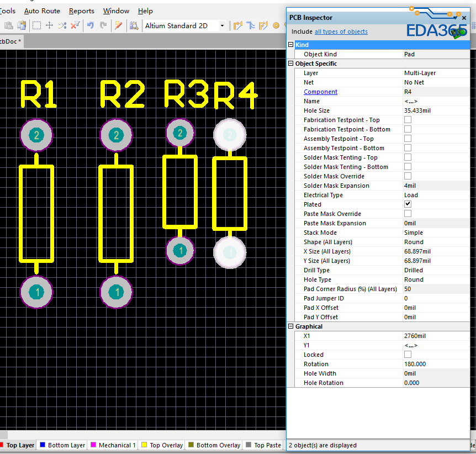Toggle the Locked checkbox
Screen dimensions: 476x454
point(408,355)
